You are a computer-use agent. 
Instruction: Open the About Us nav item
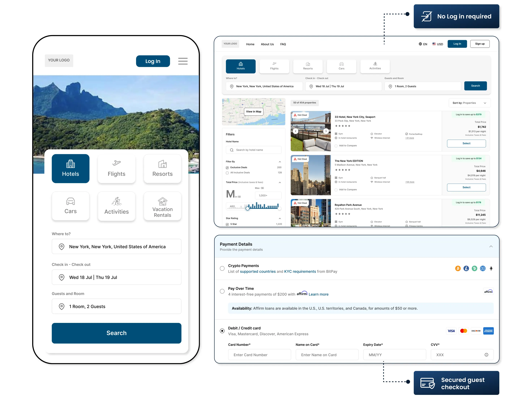pyautogui.click(x=267, y=44)
